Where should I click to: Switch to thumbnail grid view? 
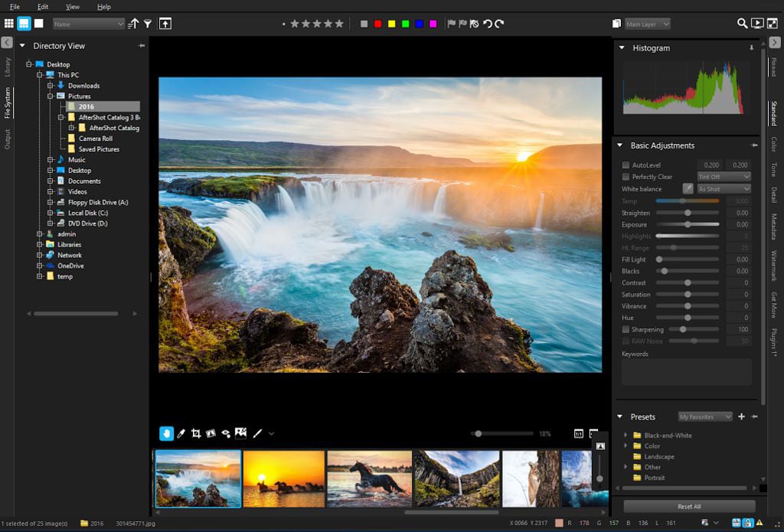(x=9, y=24)
